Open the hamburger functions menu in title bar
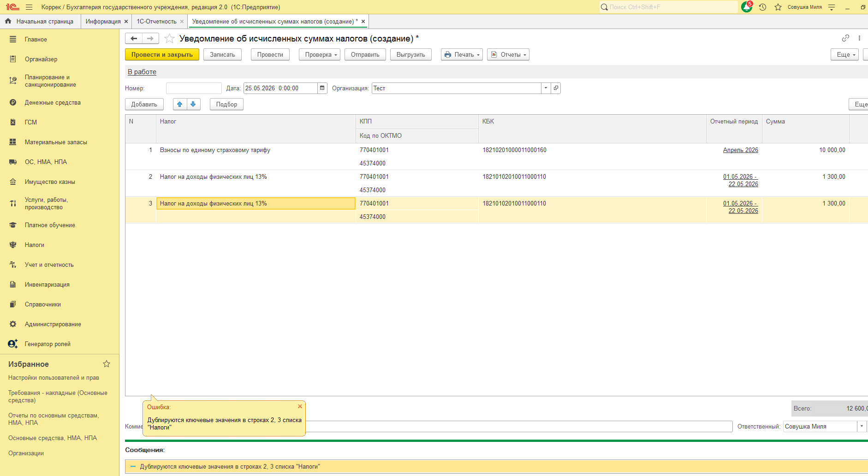This screenshot has width=868, height=476. coord(29,7)
